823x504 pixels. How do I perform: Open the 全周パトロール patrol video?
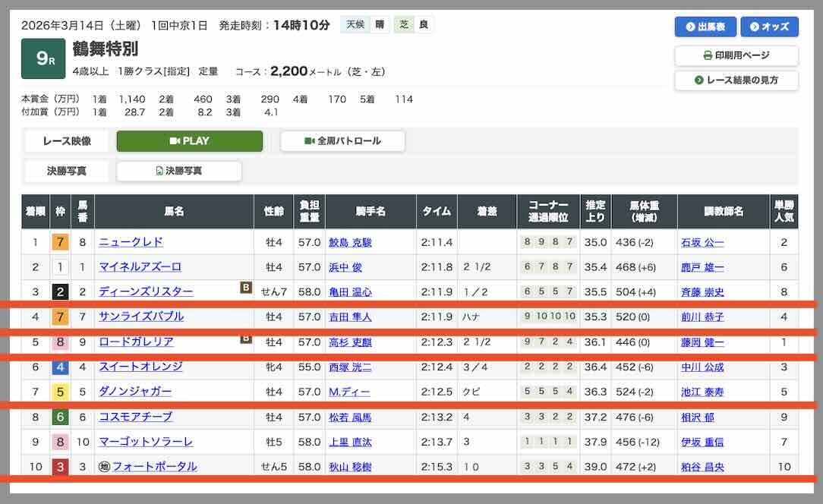coord(342,141)
